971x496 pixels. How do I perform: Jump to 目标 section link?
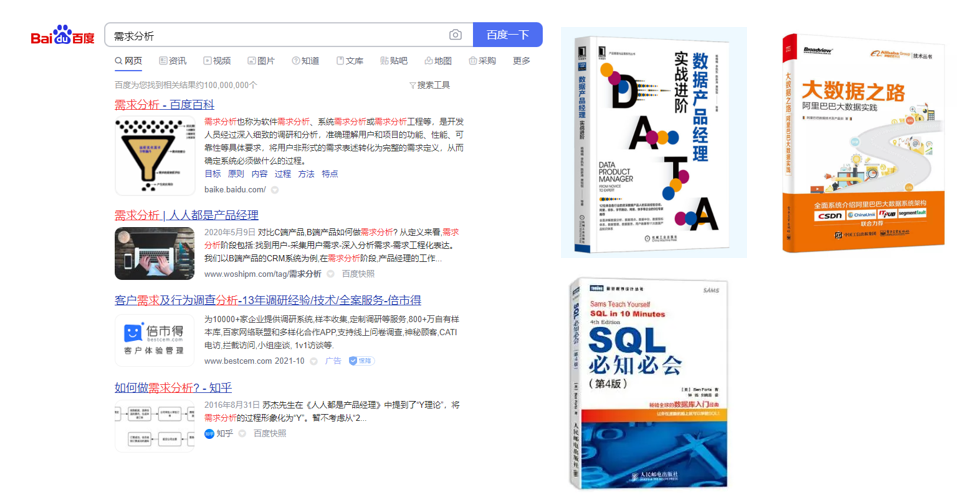pyautogui.click(x=212, y=174)
